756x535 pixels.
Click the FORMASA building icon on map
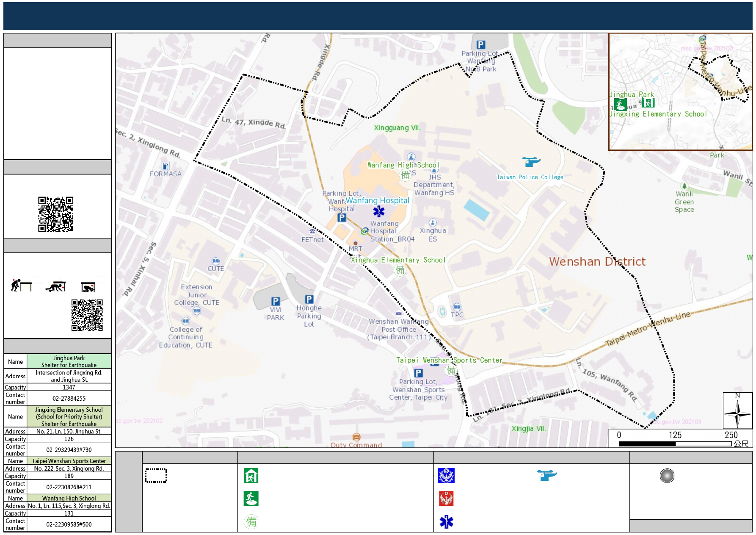click(166, 166)
